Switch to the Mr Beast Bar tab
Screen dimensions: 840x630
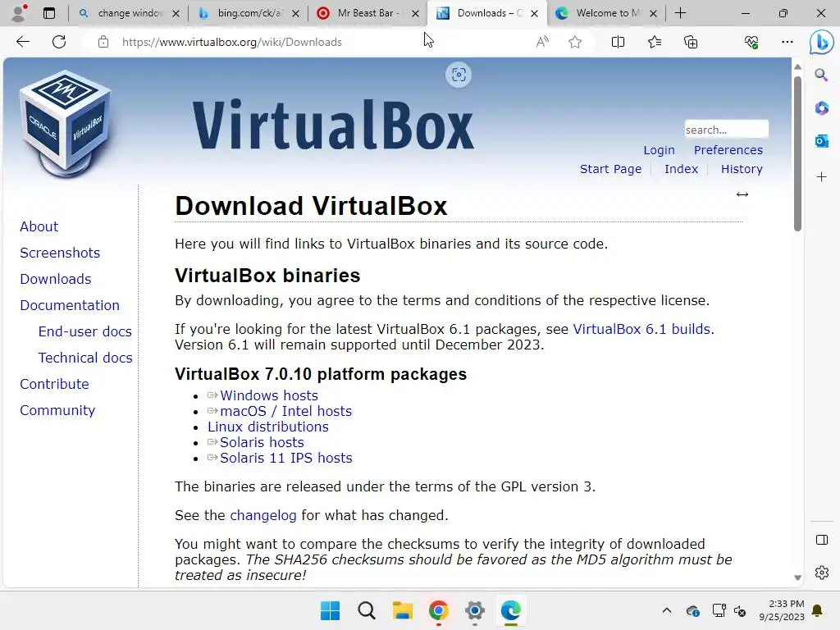click(x=368, y=13)
